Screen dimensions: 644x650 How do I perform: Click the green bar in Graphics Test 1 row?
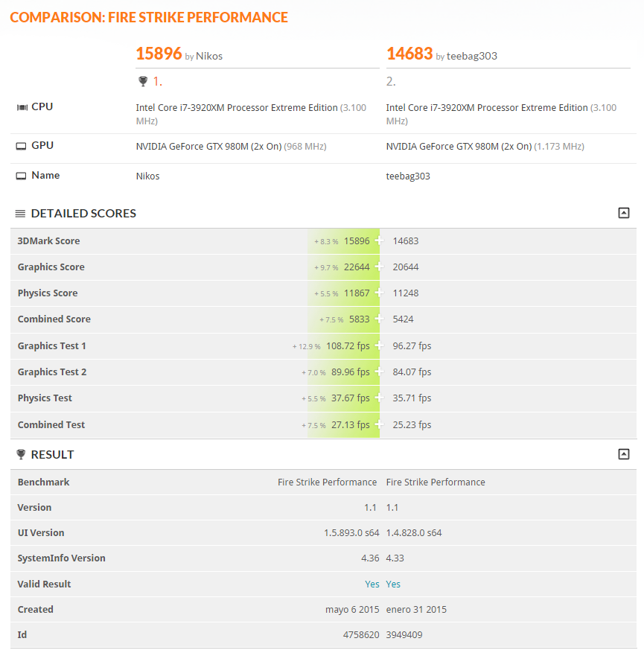click(344, 345)
